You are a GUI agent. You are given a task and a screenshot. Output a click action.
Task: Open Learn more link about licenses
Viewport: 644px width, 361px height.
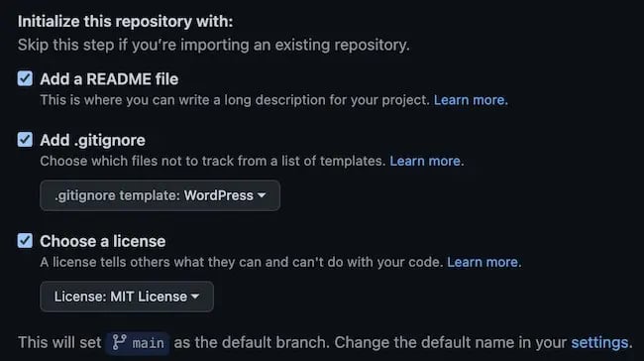click(484, 262)
